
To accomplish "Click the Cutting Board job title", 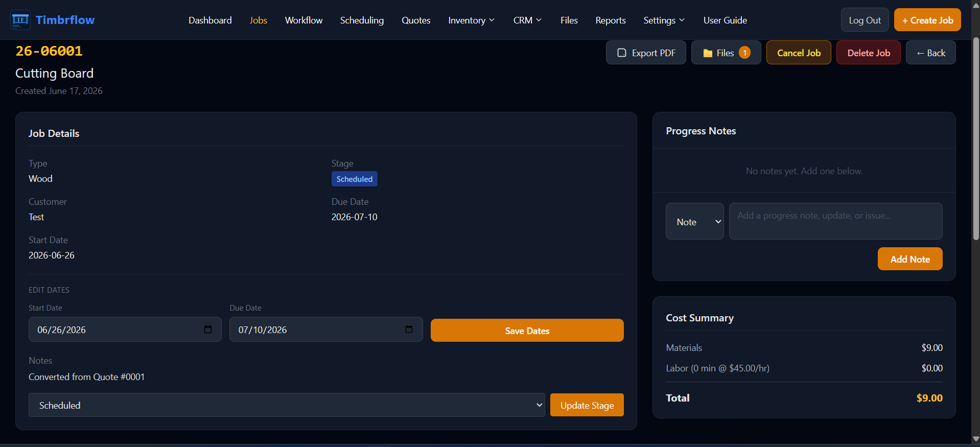I will (x=54, y=73).
